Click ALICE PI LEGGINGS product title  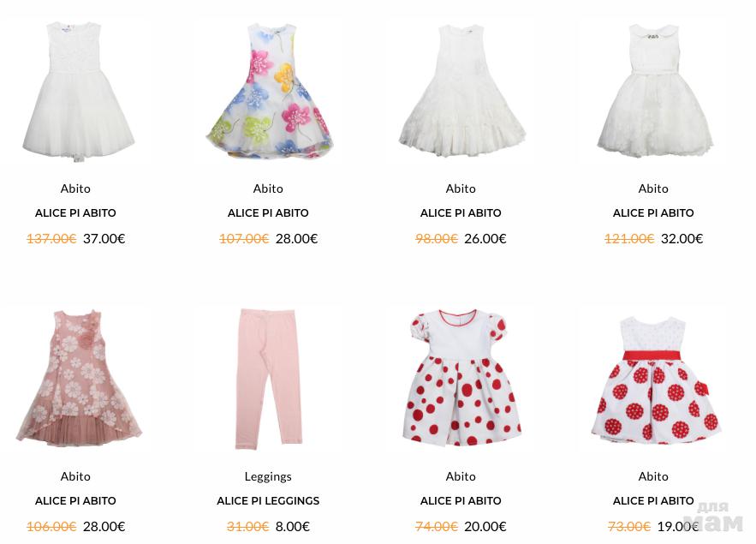(x=268, y=500)
